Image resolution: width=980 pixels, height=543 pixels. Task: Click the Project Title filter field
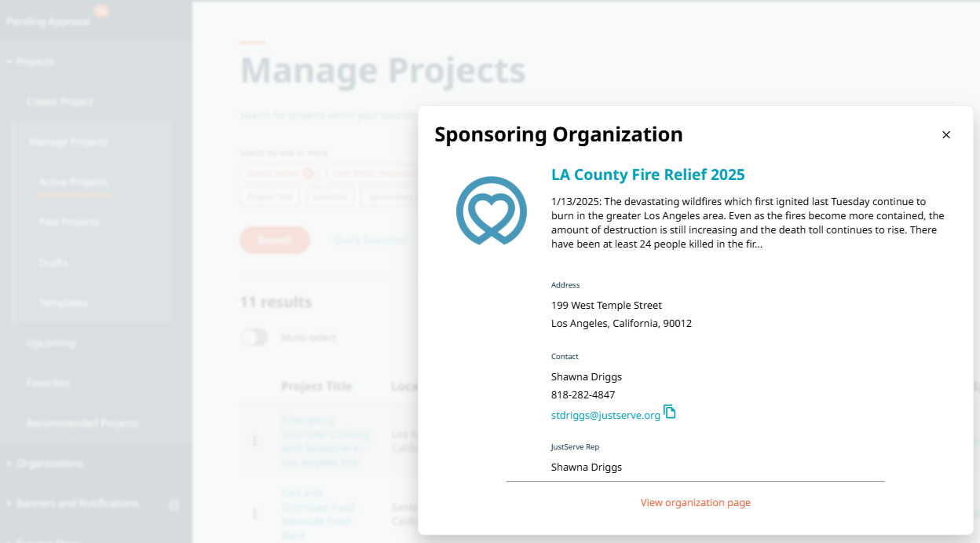pos(269,196)
